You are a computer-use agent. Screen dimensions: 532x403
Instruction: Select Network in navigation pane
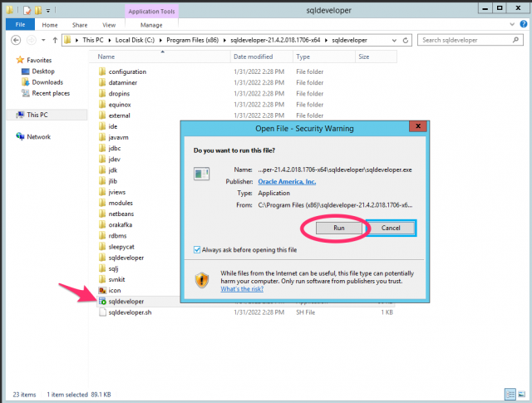38,137
